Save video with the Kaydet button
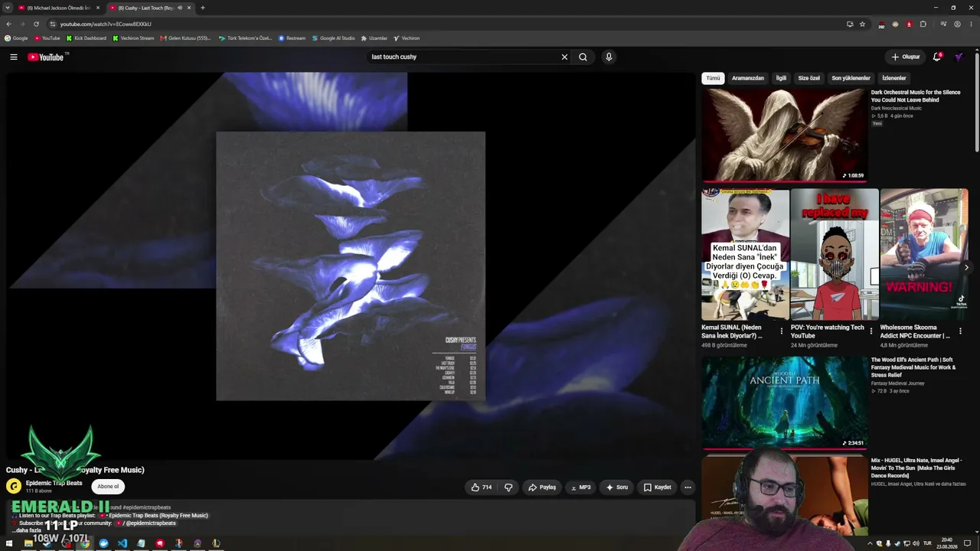This screenshot has width=980, height=551. (658, 487)
